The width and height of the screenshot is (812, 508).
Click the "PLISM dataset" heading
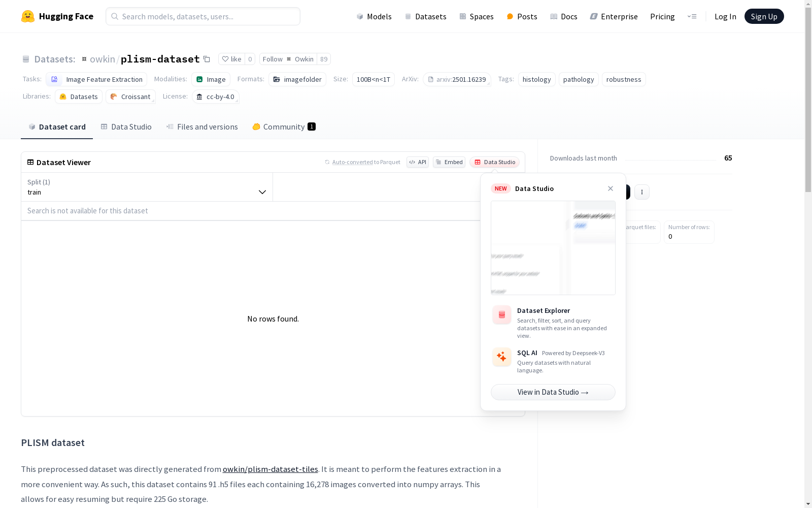pos(53,442)
